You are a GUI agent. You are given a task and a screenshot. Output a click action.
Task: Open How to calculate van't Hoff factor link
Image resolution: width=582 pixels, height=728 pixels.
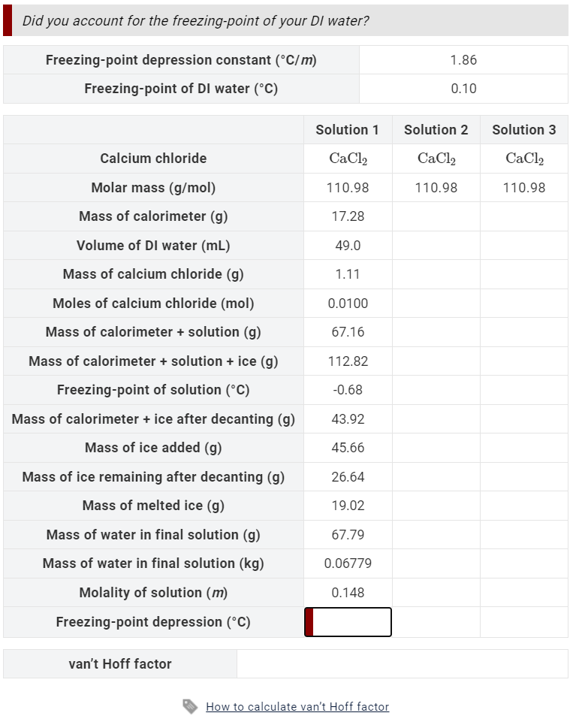[x=297, y=707]
